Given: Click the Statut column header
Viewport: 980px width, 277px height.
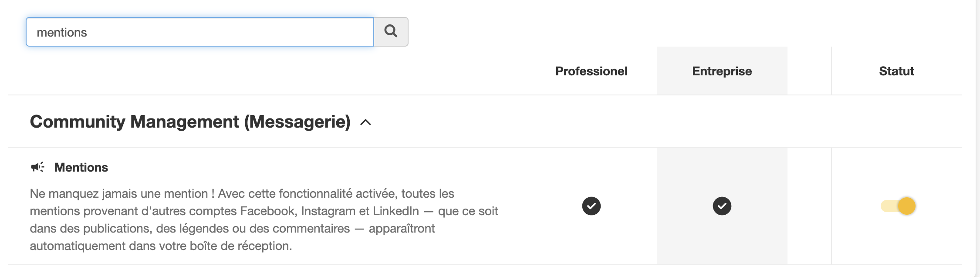Looking at the screenshot, I should (896, 71).
